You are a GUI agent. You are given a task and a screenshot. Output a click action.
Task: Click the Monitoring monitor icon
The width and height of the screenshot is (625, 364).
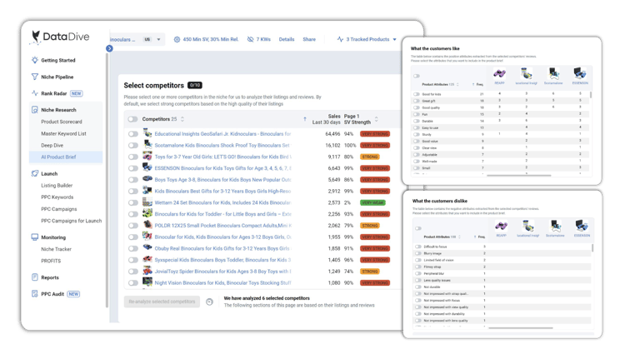[x=35, y=237]
